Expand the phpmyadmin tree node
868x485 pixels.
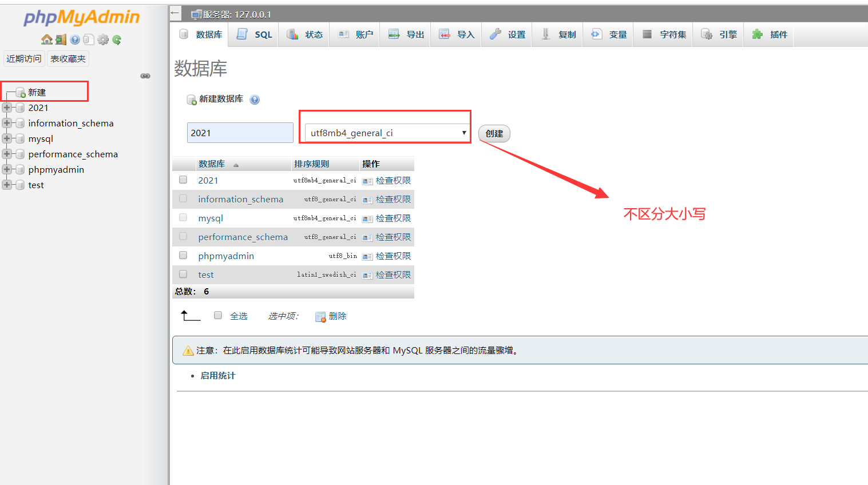click(6, 169)
